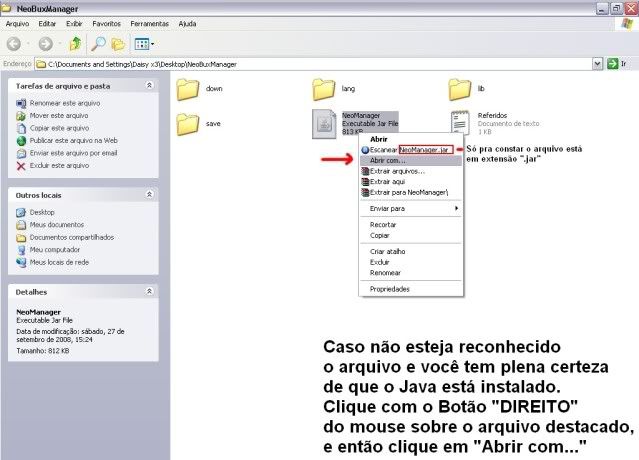Choose Copiar in context menu

click(411, 236)
